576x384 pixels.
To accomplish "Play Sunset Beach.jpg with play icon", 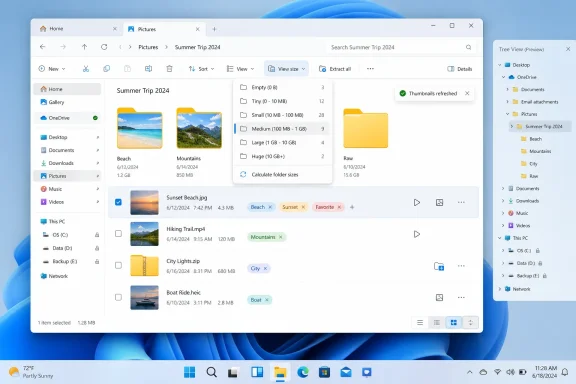I will (417, 202).
